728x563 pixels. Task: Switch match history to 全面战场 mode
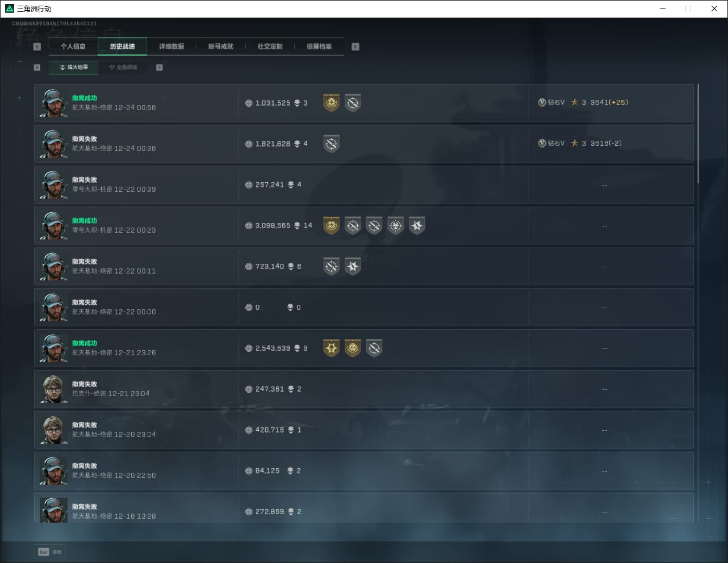123,67
